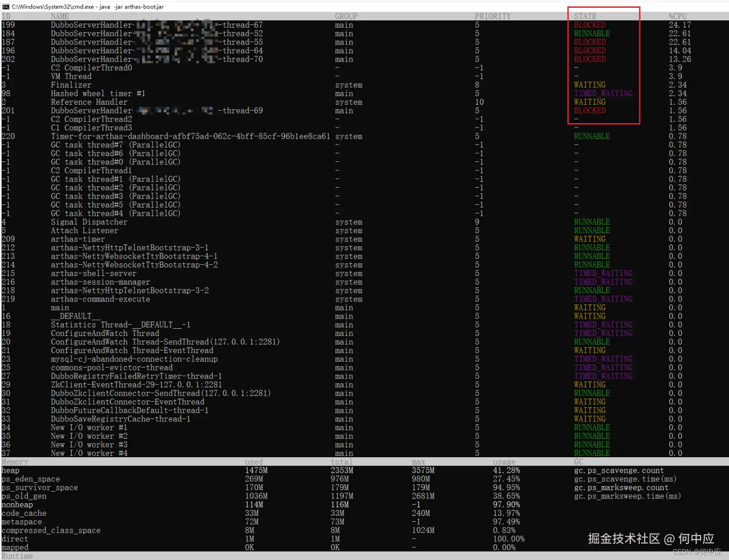The width and height of the screenshot is (729, 560).
Task: Select 'gc.ps_marksweep.count' entry
Action: (x=621, y=487)
